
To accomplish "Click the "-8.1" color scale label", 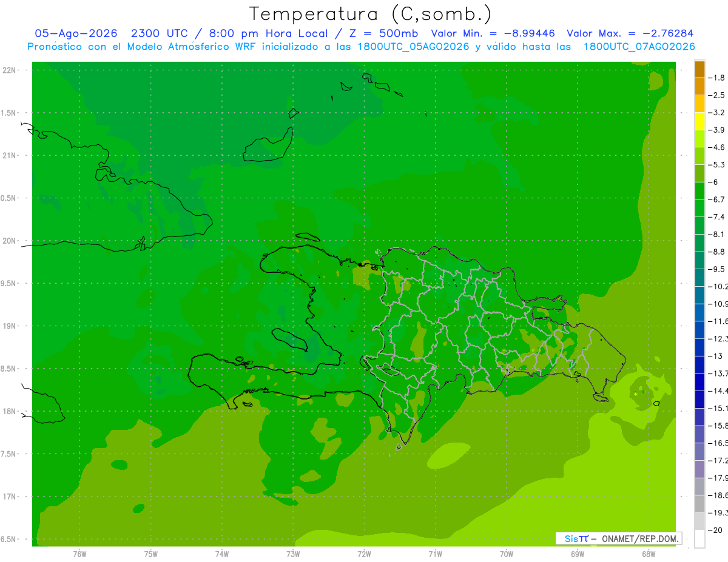I will [717, 234].
